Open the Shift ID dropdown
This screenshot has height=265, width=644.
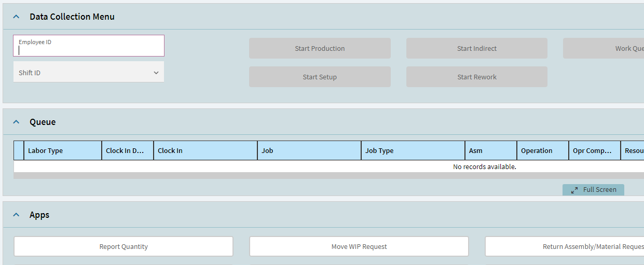pos(89,72)
